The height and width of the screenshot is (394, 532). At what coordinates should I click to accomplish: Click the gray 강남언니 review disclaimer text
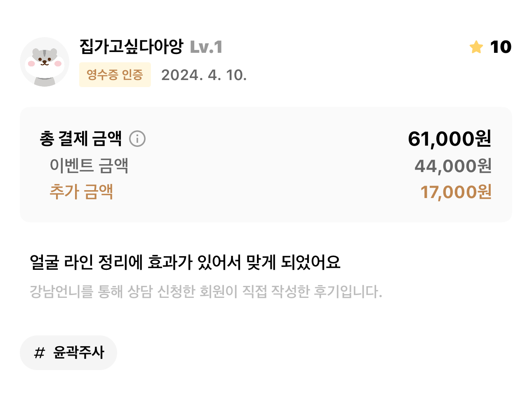(x=206, y=292)
